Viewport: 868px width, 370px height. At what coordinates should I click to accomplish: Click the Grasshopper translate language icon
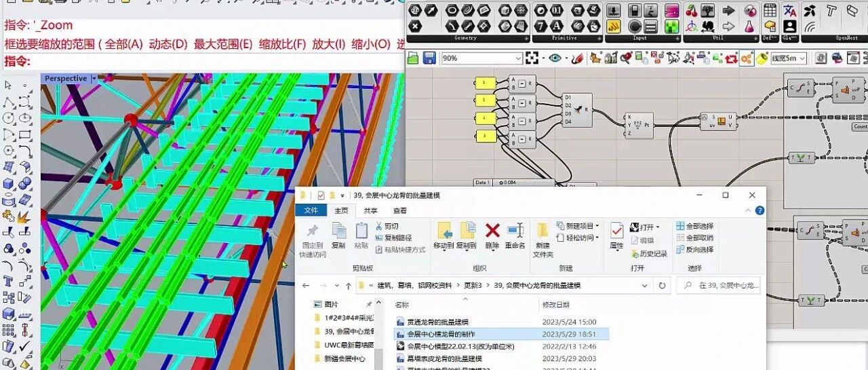click(789, 11)
